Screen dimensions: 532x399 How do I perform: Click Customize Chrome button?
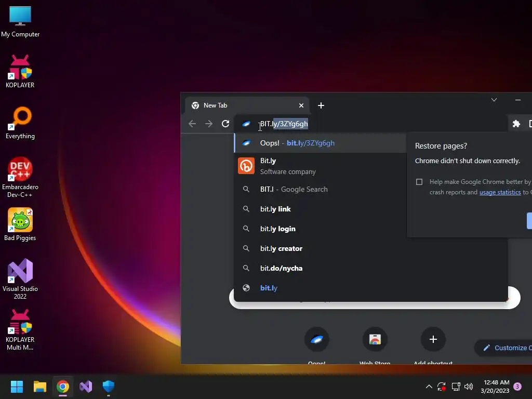click(x=503, y=348)
